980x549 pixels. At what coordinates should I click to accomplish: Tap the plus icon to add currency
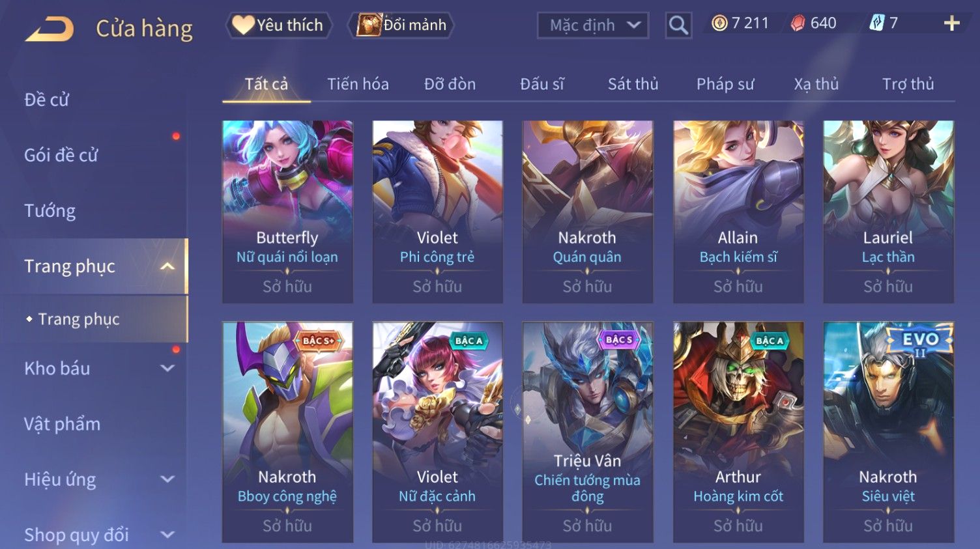click(951, 23)
